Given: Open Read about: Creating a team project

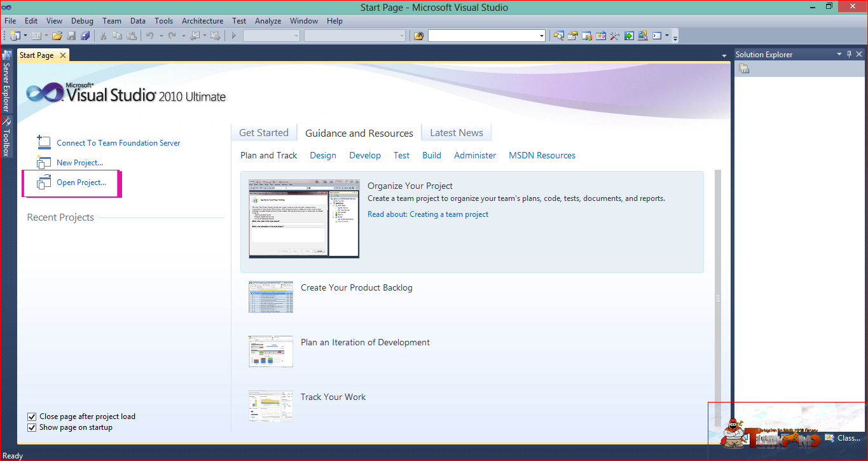Looking at the screenshot, I should click(x=428, y=214).
